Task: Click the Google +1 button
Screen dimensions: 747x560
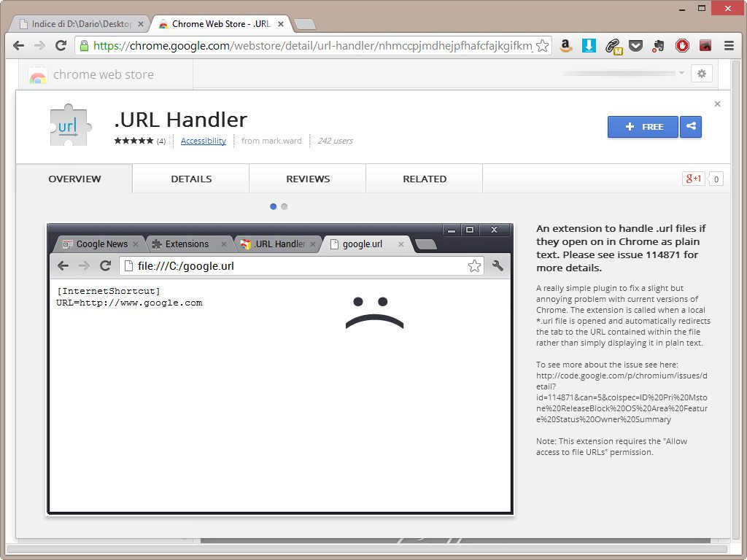Action: (x=693, y=179)
